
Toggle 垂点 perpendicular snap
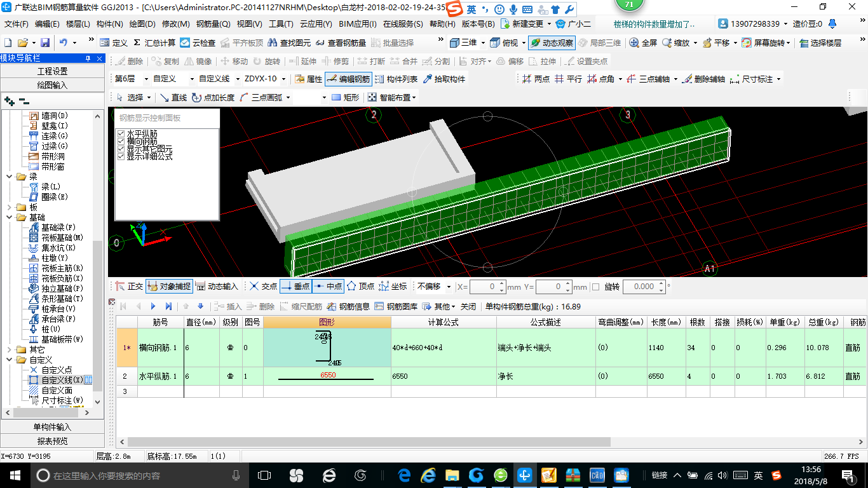(295, 287)
